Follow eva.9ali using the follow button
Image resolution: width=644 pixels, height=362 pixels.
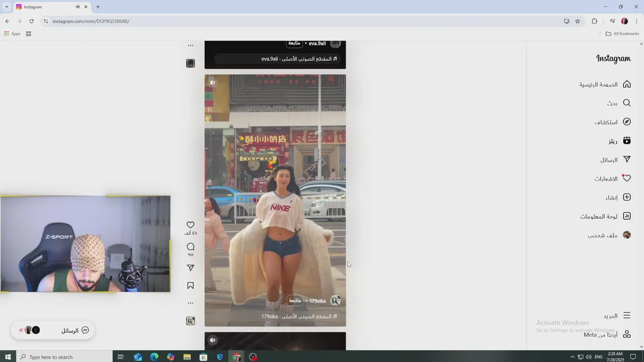click(x=295, y=44)
